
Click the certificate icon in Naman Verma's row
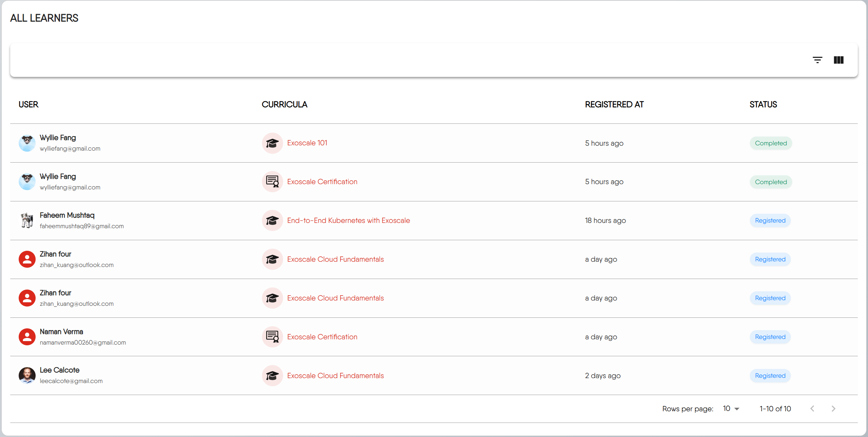pyautogui.click(x=272, y=337)
